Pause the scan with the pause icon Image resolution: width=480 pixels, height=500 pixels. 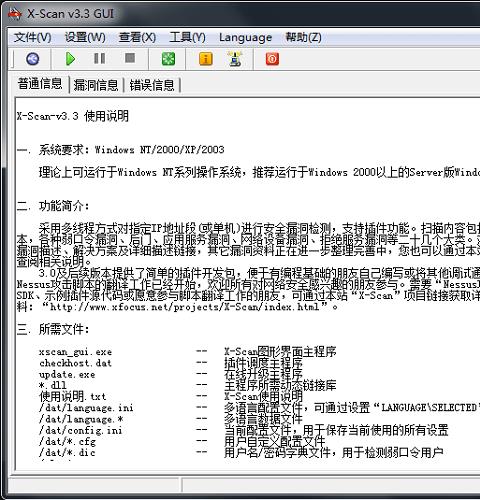coord(100,59)
